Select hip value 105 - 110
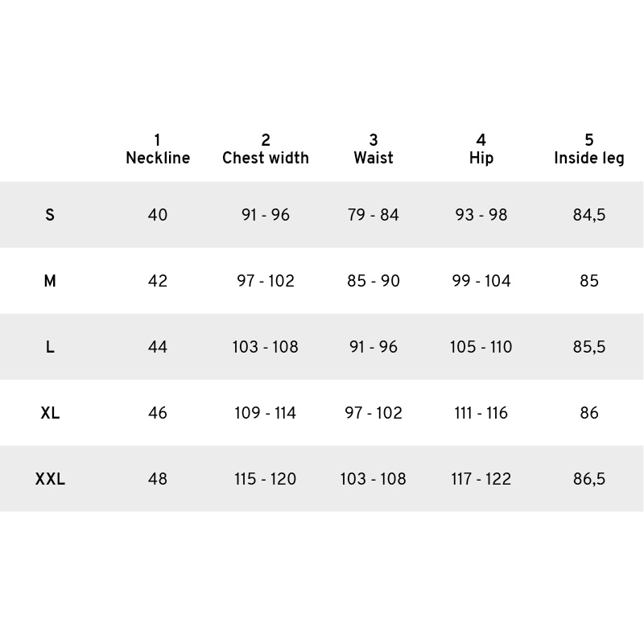Screen dimensions: 644x644 [x=481, y=347]
